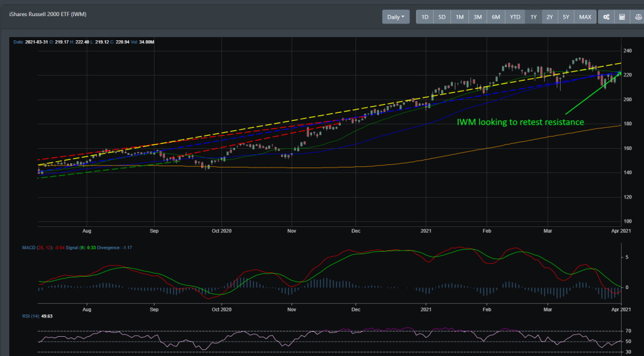Click the balance scale compare icon
The width and height of the screenshot is (644, 356).
click(x=636, y=17)
